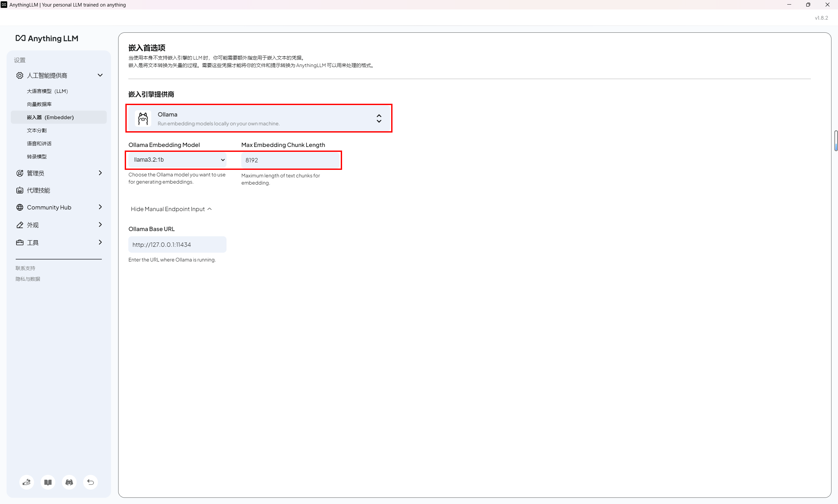Restore down the AnythingLLM window
Viewport: 838px width, 504px height.
(x=808, y=5)
